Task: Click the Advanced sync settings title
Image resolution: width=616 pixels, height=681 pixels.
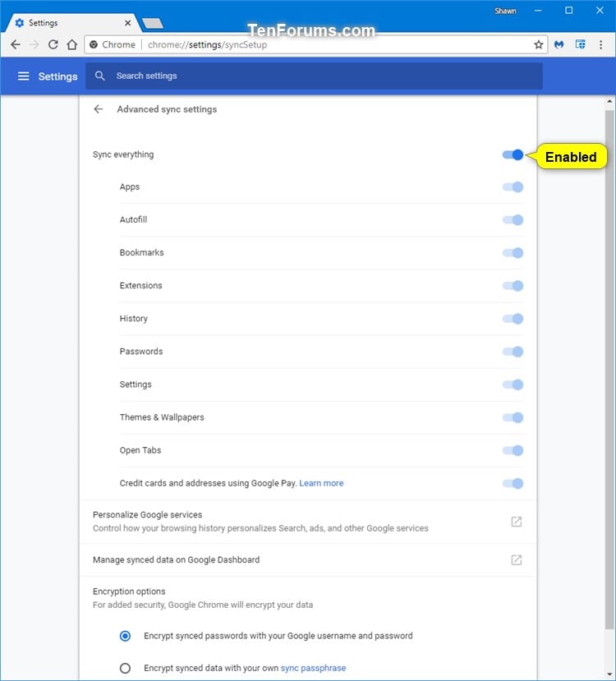Action: click(x=167, y=109)
